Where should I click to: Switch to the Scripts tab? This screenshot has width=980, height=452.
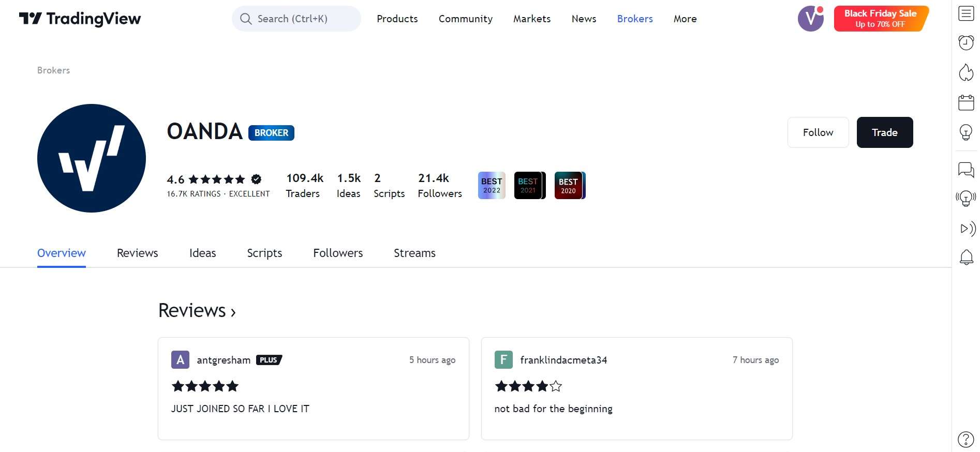[x=264, y=253]
